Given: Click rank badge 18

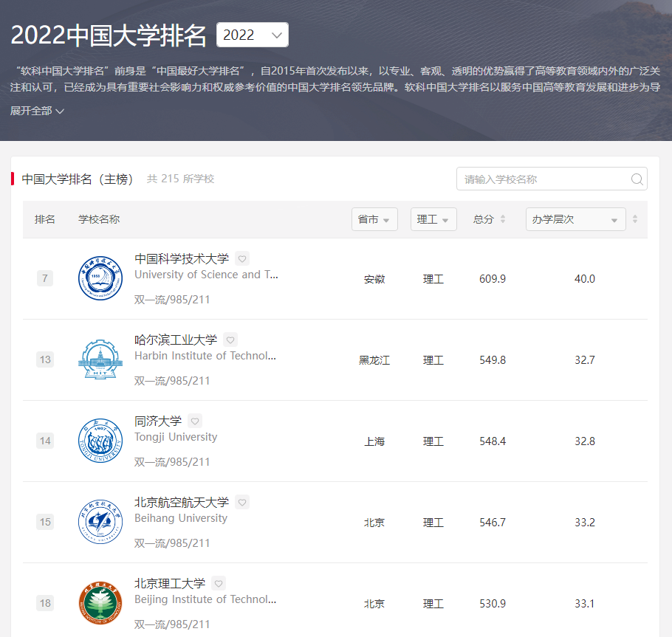Looking at the screenshot, I should (x=45, y=603).
